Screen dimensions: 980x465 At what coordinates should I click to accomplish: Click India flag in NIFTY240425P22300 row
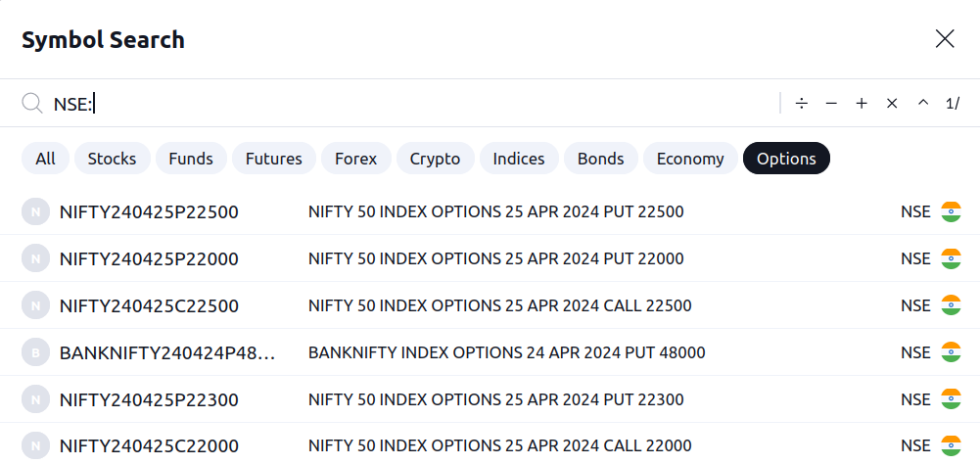coord(951,399)
